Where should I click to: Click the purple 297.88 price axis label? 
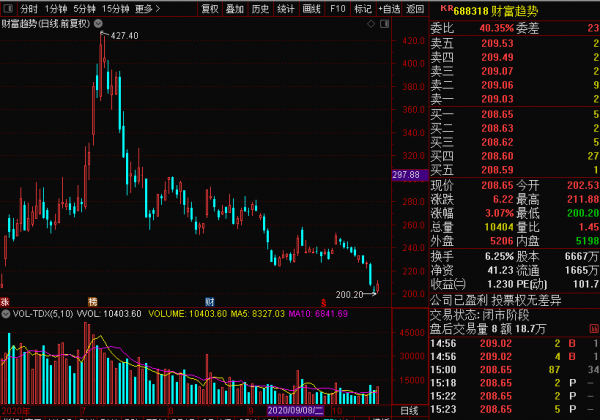click(406, 175)
